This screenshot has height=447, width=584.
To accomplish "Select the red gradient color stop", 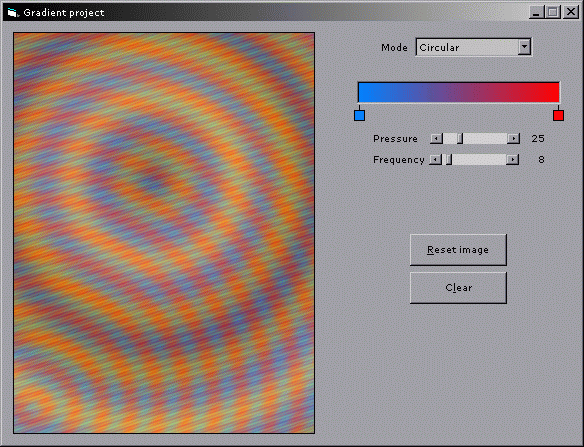I will click(x=558, y=115).
